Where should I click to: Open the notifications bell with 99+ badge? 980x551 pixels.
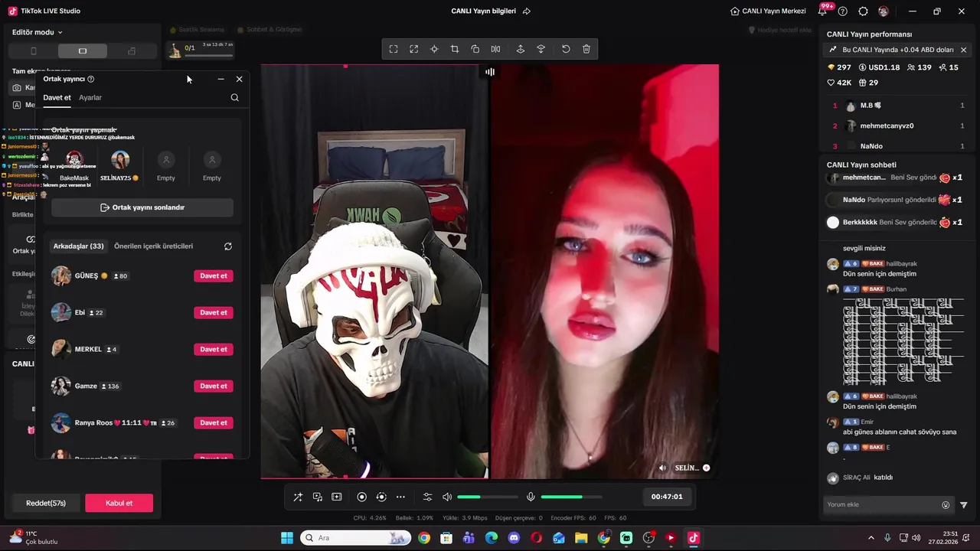point(824,11)
